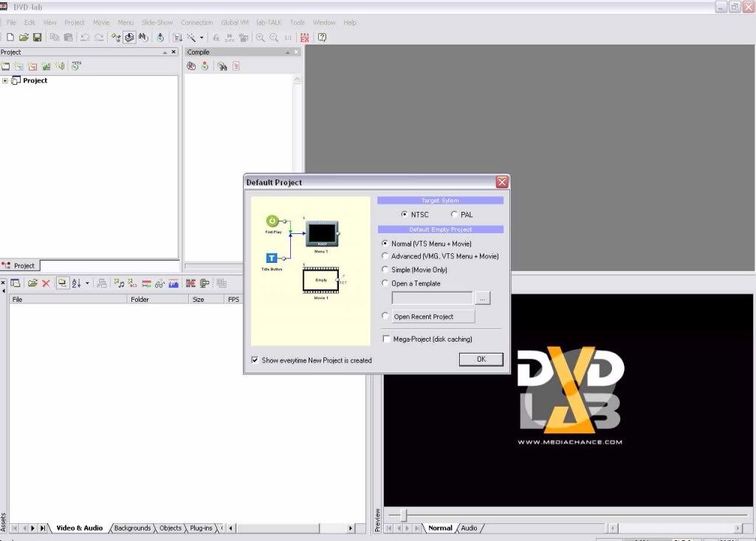Click the Project icon in the tree
Viewport: 756px width, 541px height.
[x=16, y=80]
